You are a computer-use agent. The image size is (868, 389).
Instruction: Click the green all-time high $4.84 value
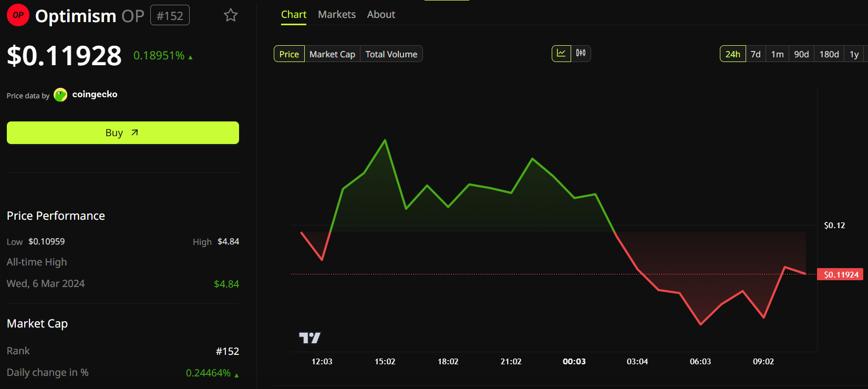(x=226, y=284)
